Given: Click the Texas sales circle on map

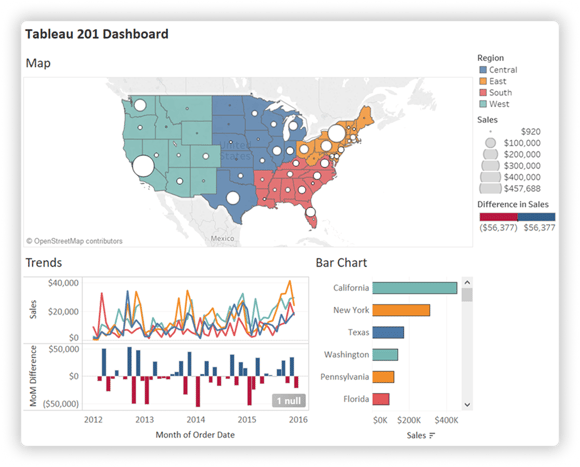Looking at the screenshot, I should 233,198.
